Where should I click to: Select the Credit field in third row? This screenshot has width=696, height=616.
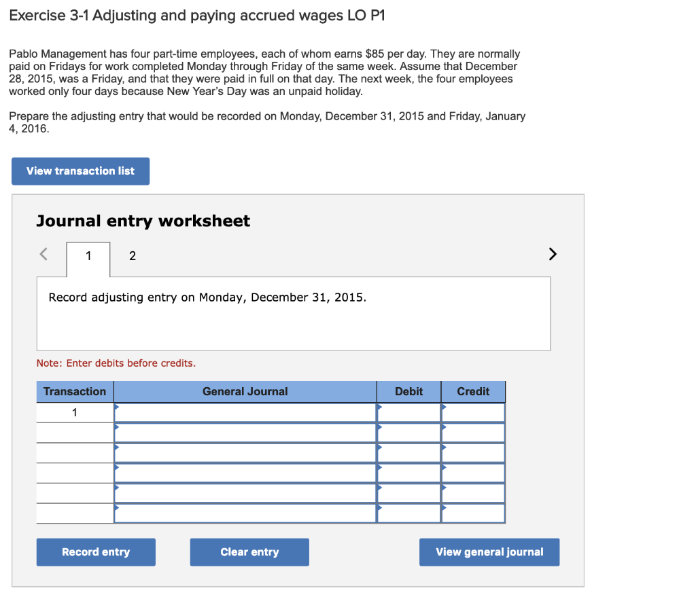(x=473, y=453)
